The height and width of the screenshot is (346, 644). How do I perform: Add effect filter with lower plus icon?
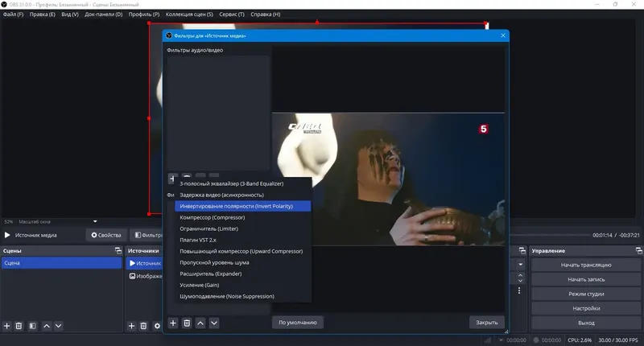[173, 323]
